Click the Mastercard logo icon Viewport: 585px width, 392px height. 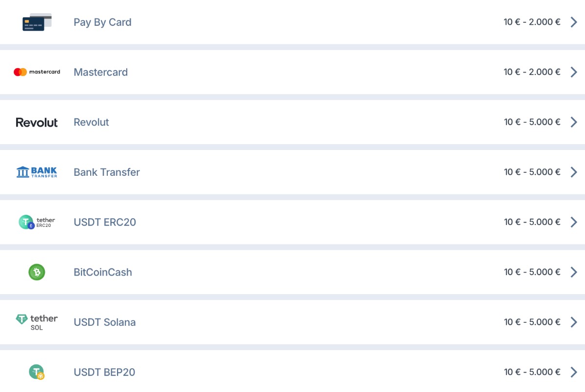(x=37, y=72)
